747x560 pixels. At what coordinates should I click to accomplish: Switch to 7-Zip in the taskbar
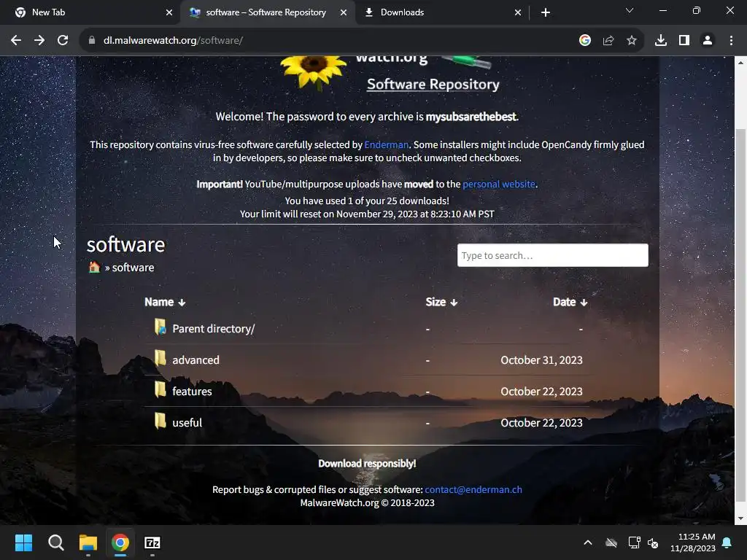[x=152, y=542]
